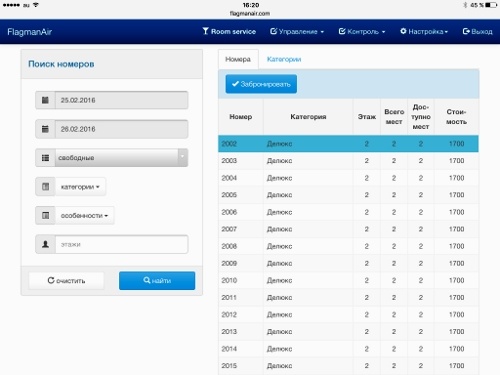Viewport: 500px width, 375px height.
Task: Click the list icon beside свободные
Action: [x=45, y=158]
